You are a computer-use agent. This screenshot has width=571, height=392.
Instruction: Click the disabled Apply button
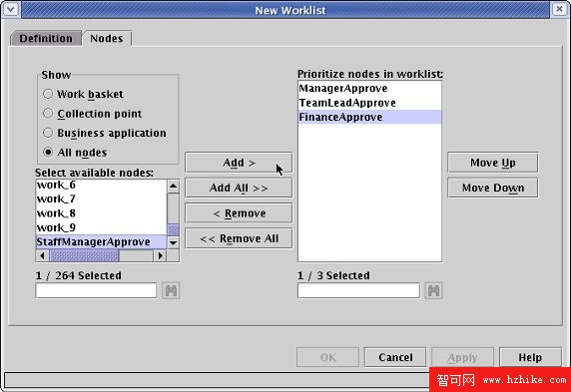462,357
